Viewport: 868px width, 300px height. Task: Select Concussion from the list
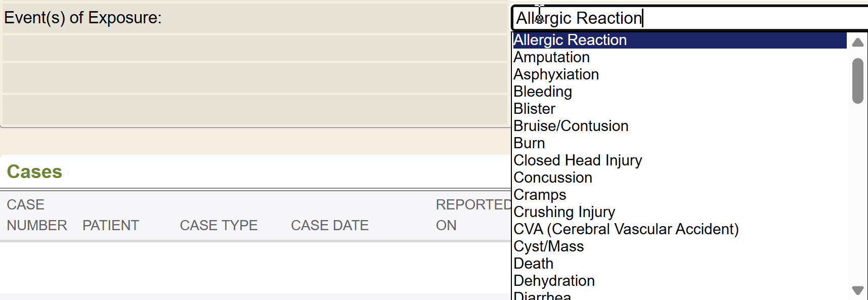553,178
